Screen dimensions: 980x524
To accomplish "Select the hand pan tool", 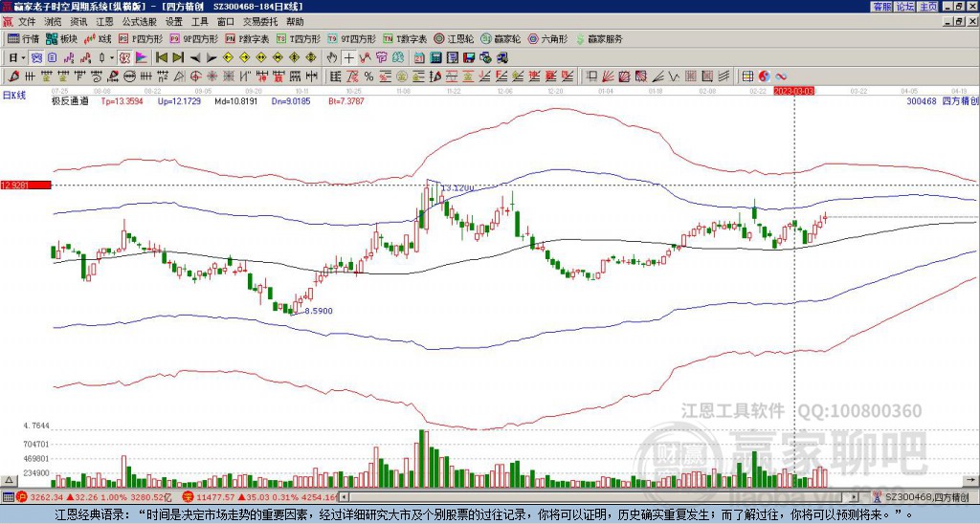I will (332, 57).
